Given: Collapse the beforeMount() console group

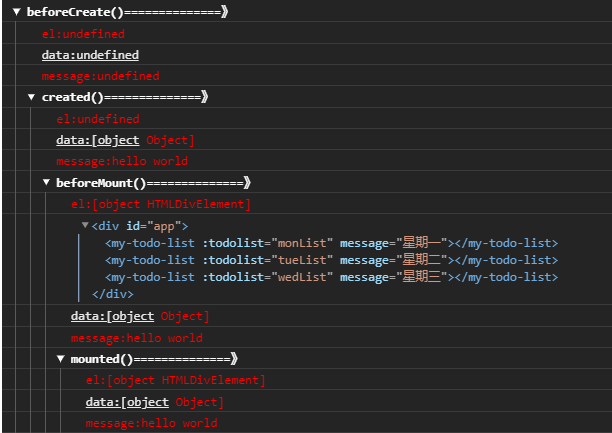Looking at the screenshot, I should pyautogui.click(x=46, y=182).
